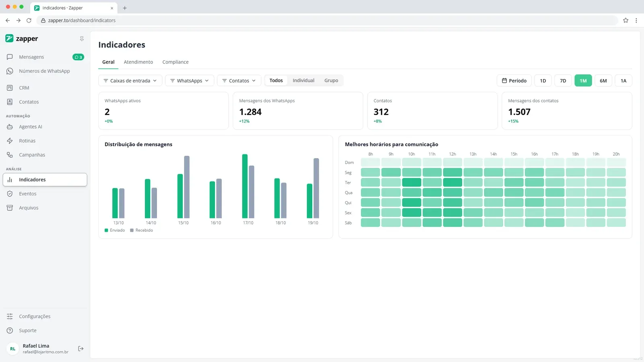Open the Contatos filter dropdown

[x=239, y=81]
